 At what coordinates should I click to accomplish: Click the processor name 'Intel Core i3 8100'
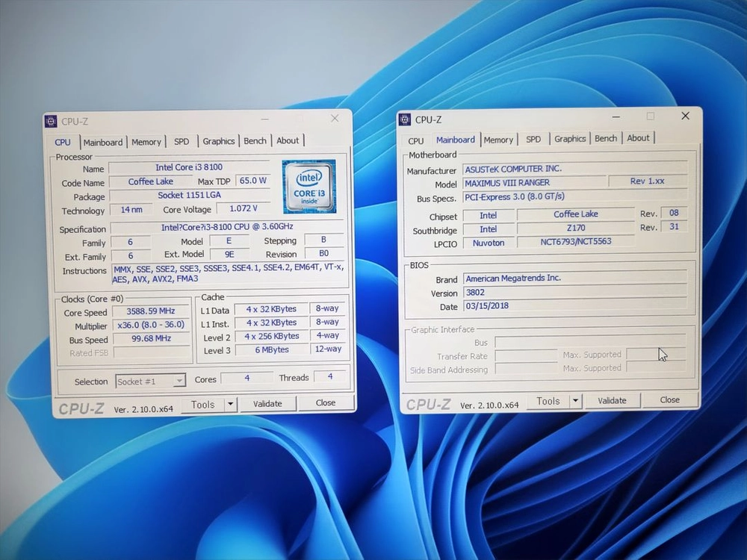pos(189,167)
